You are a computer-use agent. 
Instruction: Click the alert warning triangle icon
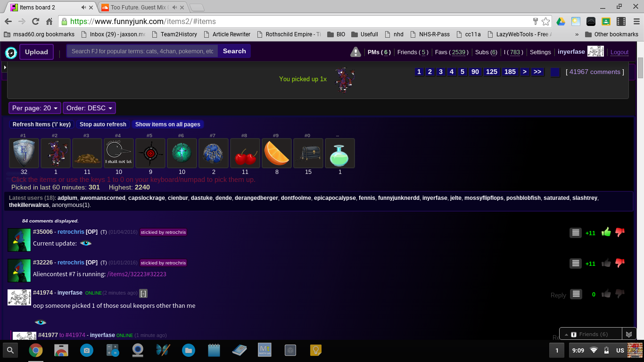[x=355, y=52]
